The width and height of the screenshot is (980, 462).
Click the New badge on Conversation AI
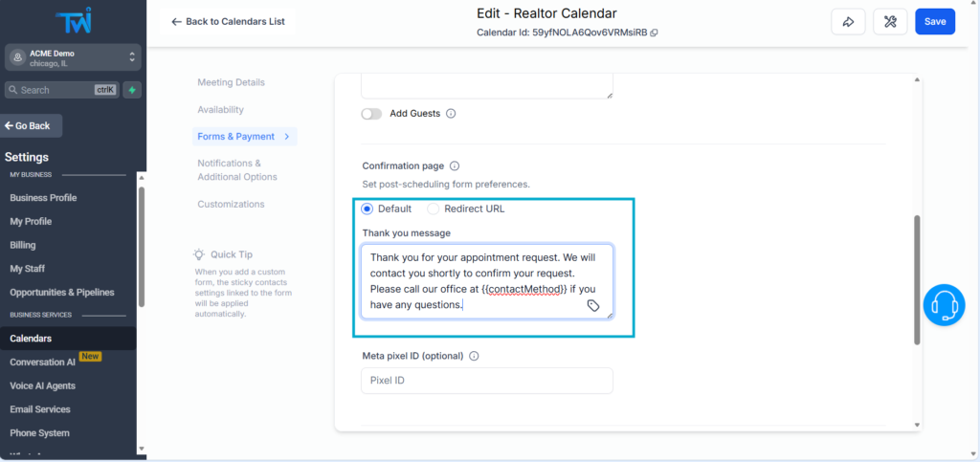pyautogui.click(x=90, y=357)
